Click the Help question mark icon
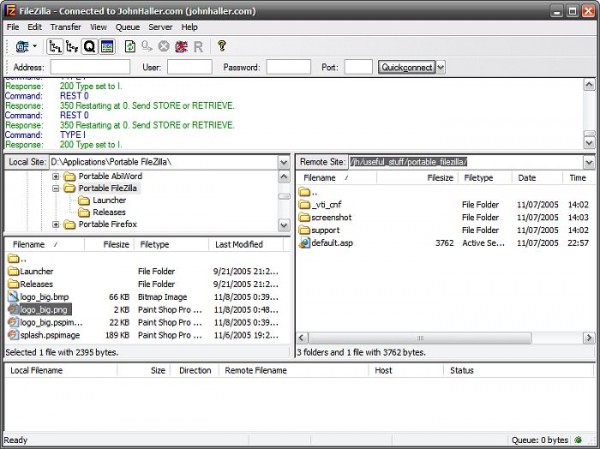The height and width of the screenshot is (449, 600). coord(222,46)
